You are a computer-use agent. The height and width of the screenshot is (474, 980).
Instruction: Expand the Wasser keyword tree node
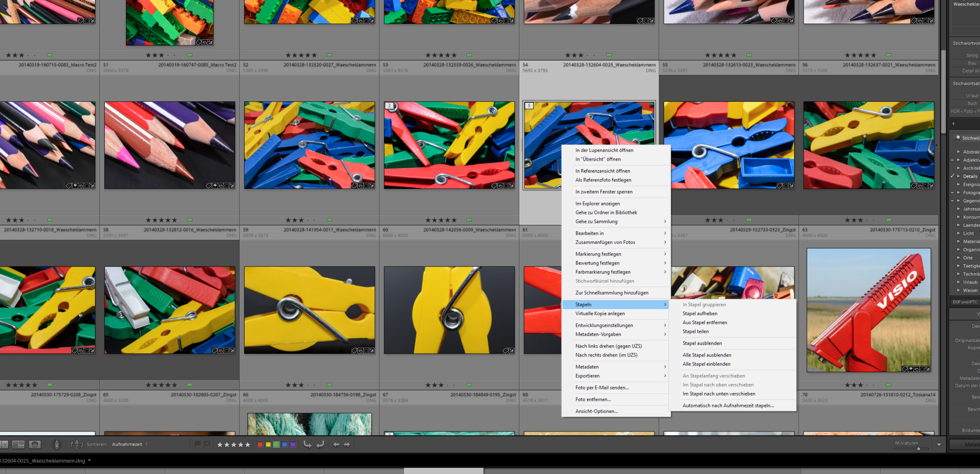(959, 290)
